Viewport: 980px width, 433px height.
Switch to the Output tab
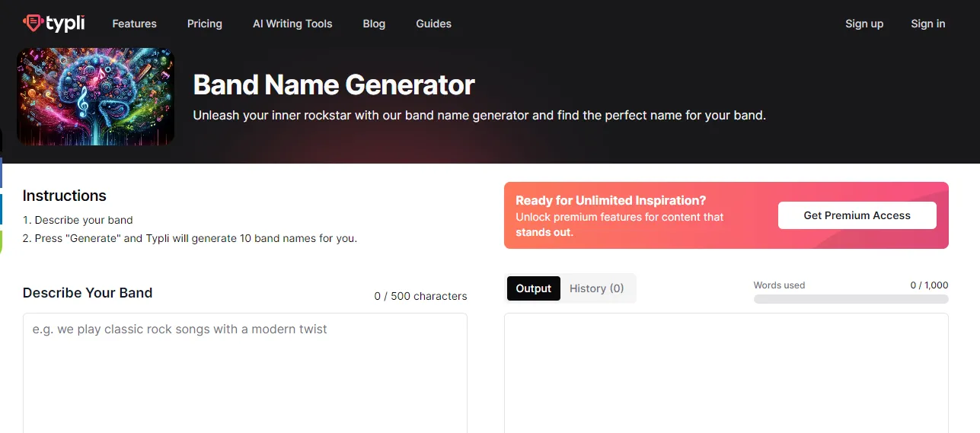533,288
